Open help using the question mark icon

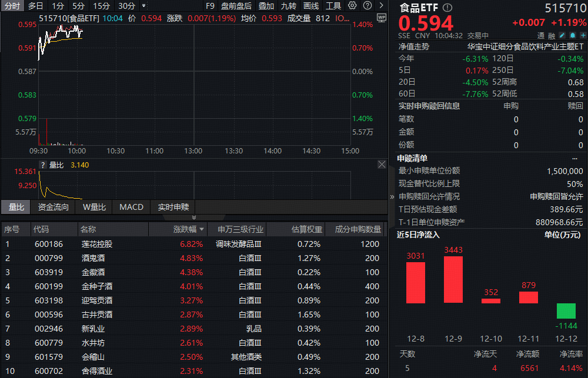coord(366,5)
